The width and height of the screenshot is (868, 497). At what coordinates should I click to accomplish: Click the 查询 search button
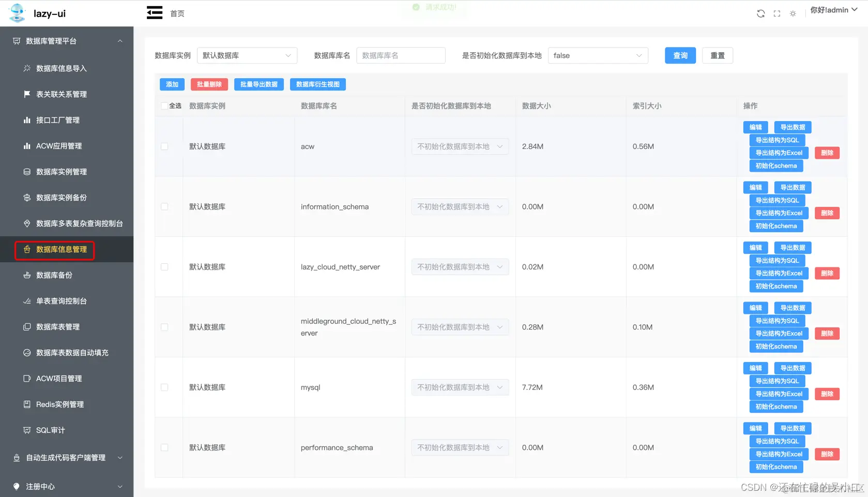680,55
